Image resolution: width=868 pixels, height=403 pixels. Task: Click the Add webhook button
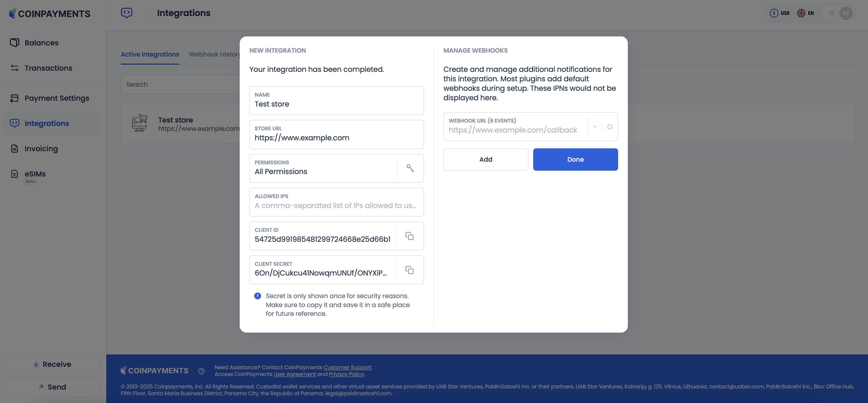(486, 160)
